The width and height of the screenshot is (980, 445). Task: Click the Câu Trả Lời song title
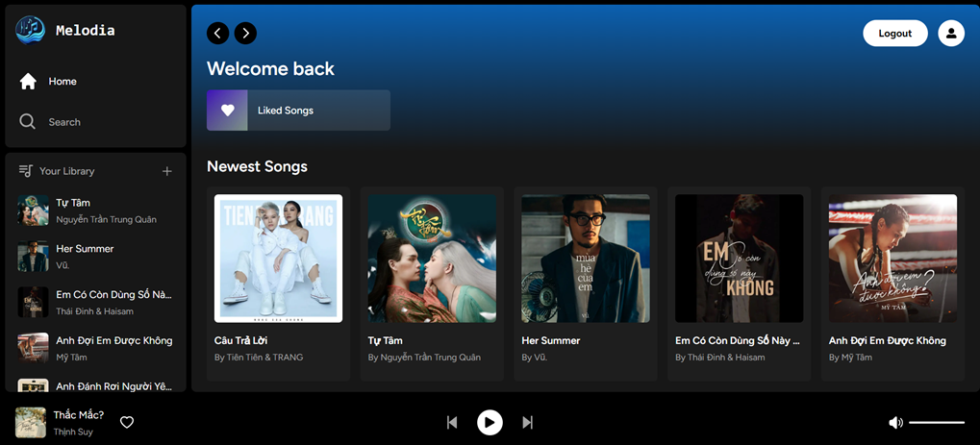click(x=240, y=340)
